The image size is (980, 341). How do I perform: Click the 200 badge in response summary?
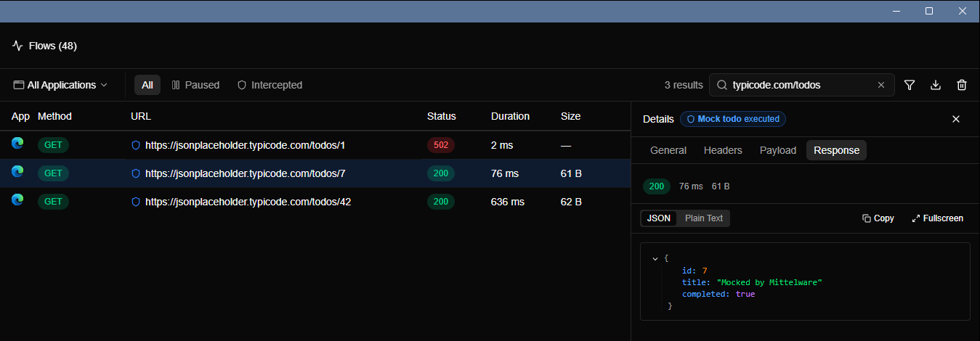657,186
